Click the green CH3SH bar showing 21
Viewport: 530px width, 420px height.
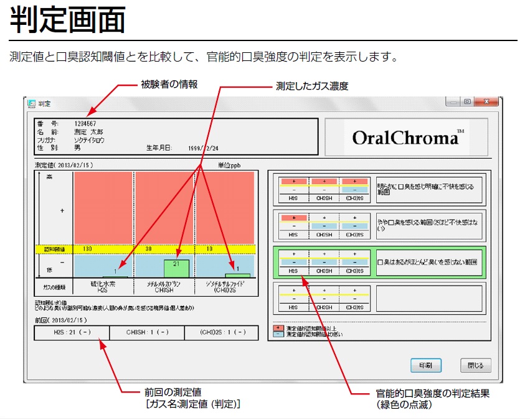[176, 268]
